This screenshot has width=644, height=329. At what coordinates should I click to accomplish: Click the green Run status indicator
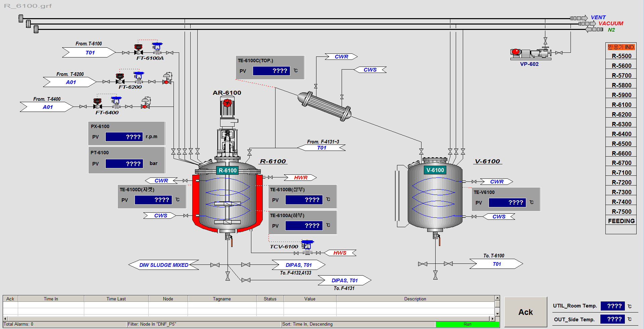click(467, 324)
